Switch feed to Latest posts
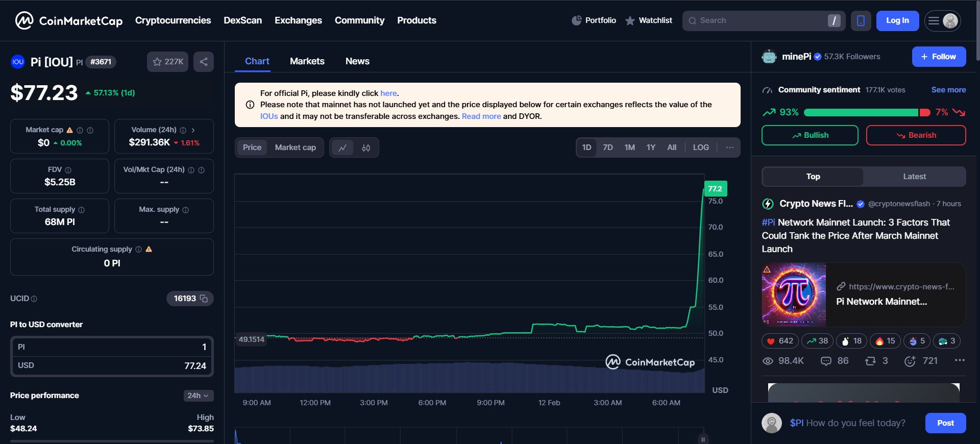This screenshot has width=980, height=444. tap(914, 177)
